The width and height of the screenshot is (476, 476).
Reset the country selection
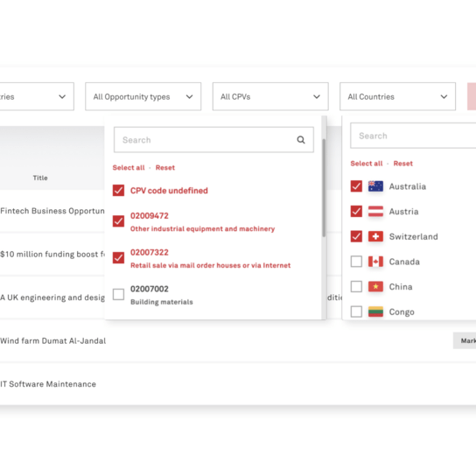[x=402, y=164]
